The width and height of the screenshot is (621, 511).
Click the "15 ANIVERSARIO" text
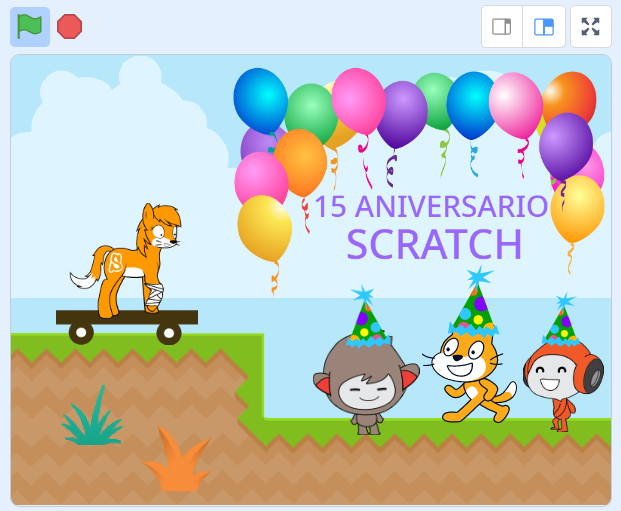(x=431, y=207)
